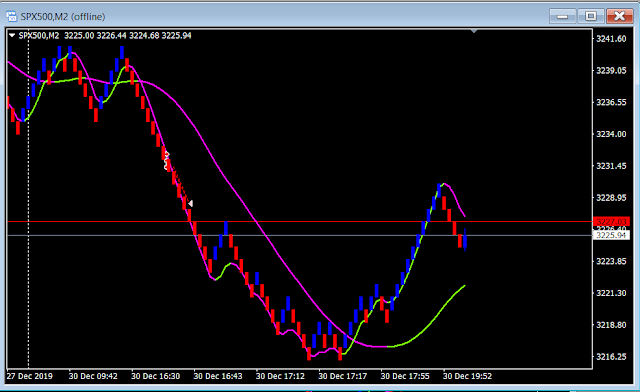Minimize the SPX500,M2 chart window
640x392 pixels.
(x=562, y=16)
